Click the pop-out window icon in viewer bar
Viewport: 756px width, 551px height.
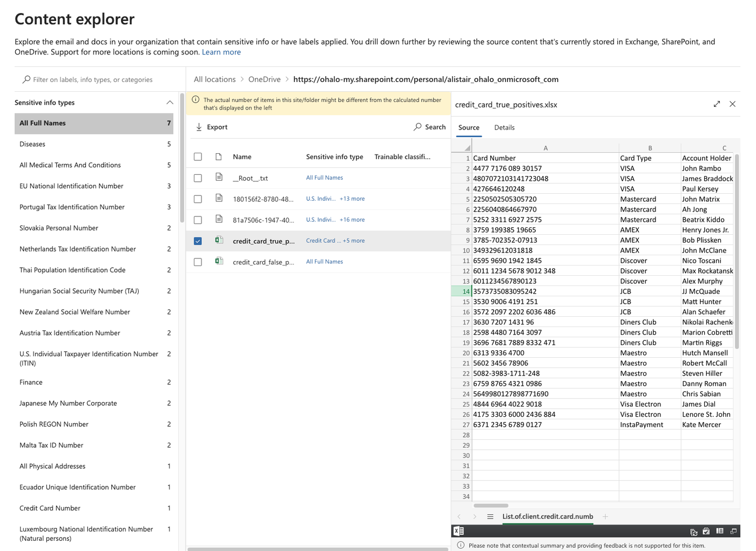pyautogui.click(x=733, y=532)
